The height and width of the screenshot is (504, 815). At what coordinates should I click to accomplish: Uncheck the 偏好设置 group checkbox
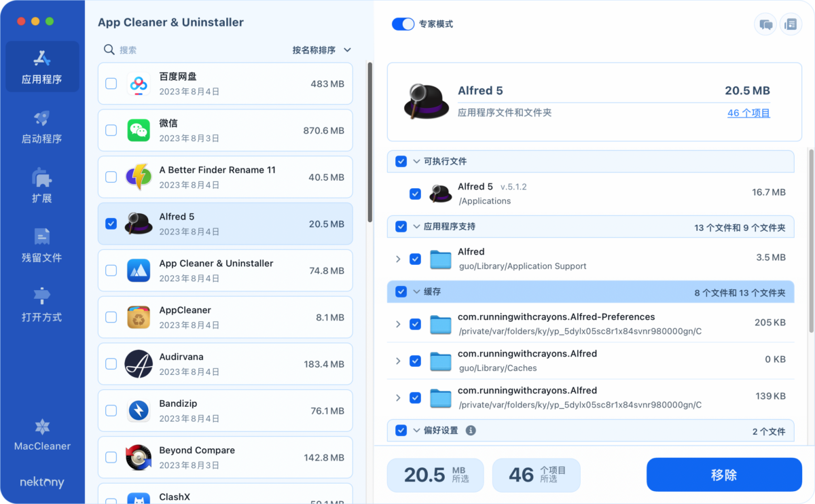(x=401, y=431)
